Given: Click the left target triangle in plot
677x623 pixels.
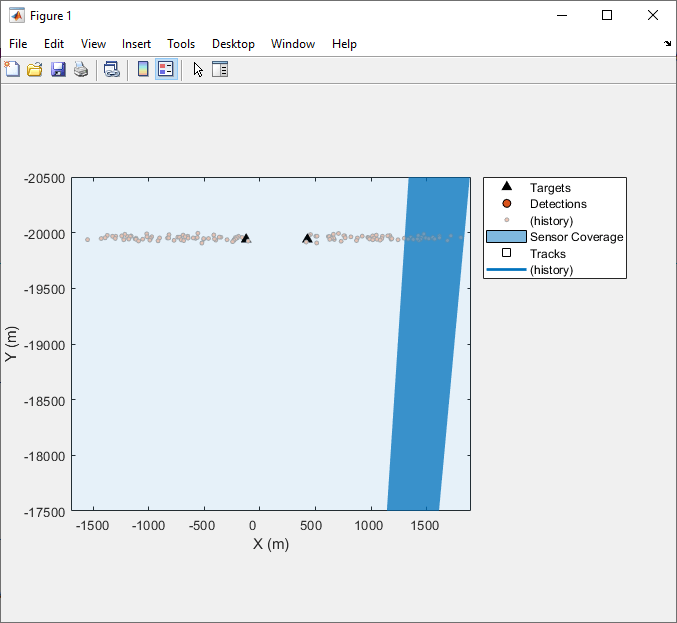Looking at the screenshot, I should (246, 238).
